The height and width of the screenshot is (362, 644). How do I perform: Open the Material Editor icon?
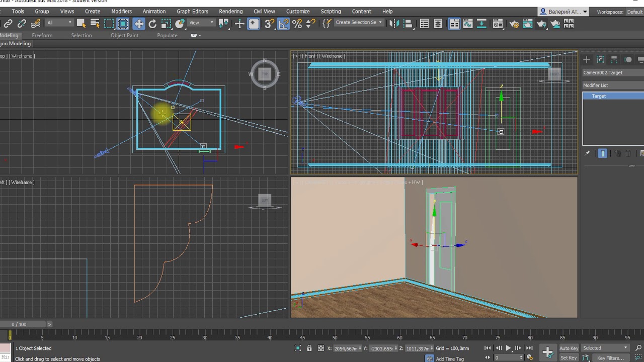(498, 24)
